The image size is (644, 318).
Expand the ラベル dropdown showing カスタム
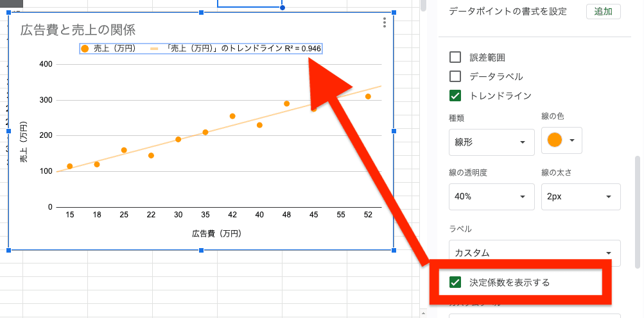pos(534,253)
